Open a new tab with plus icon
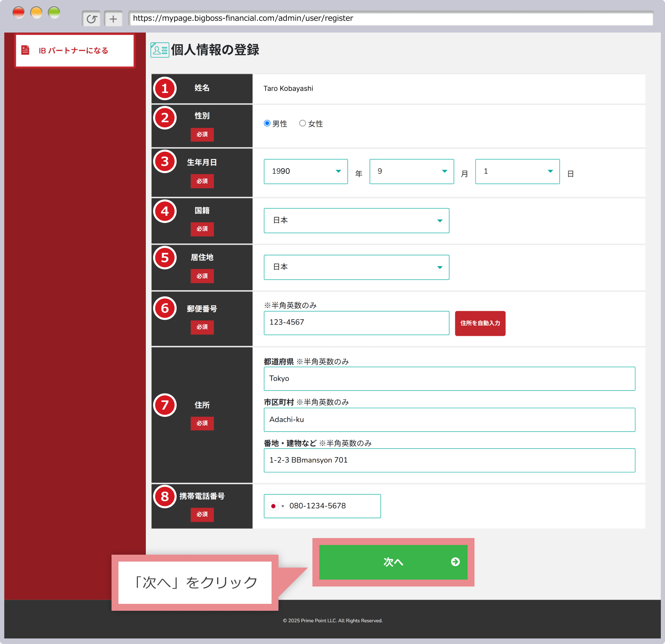This screenshot has height=644, width=665. [x=113, y=19]
